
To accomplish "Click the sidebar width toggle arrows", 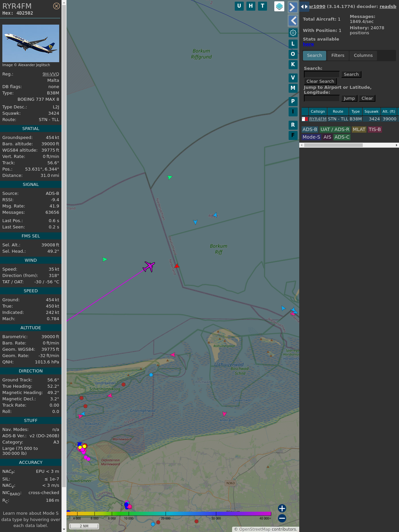I will (x=304, y=7).
